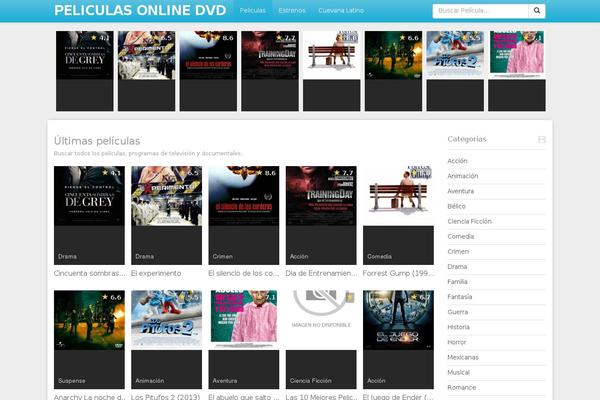Open Anarchy La noche poster in grid

pyautogui.click(x=89, y=340)
